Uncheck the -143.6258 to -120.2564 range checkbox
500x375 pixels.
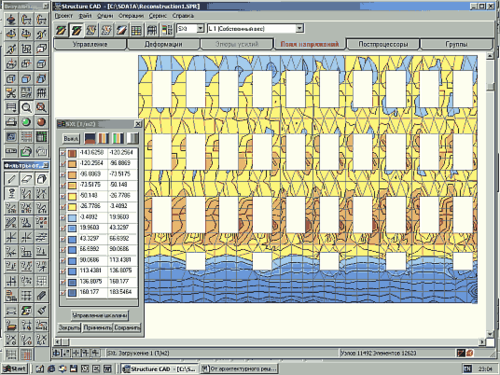click(63, 153)
